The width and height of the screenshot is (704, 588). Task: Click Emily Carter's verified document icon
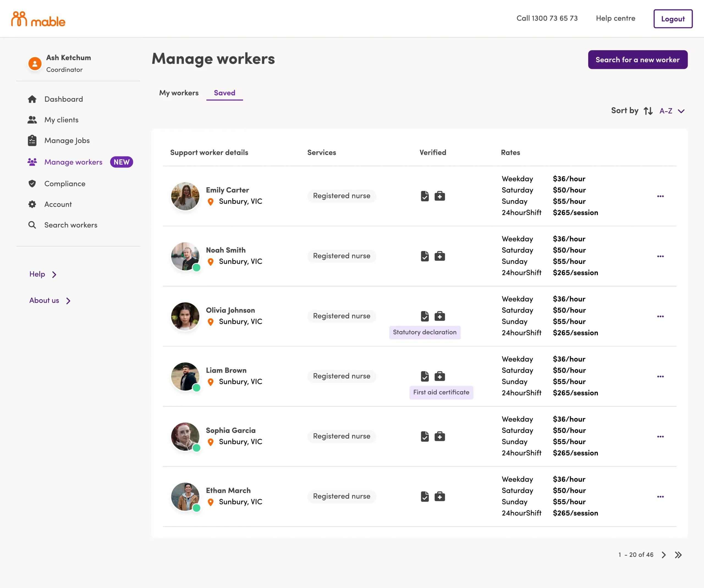[425, 196]
